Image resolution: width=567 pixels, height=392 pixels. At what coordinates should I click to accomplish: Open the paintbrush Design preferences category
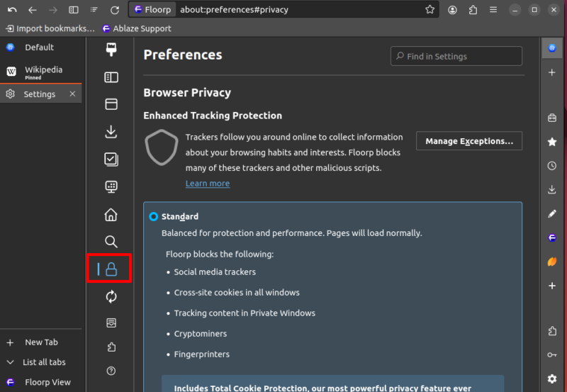click(111, 49)
